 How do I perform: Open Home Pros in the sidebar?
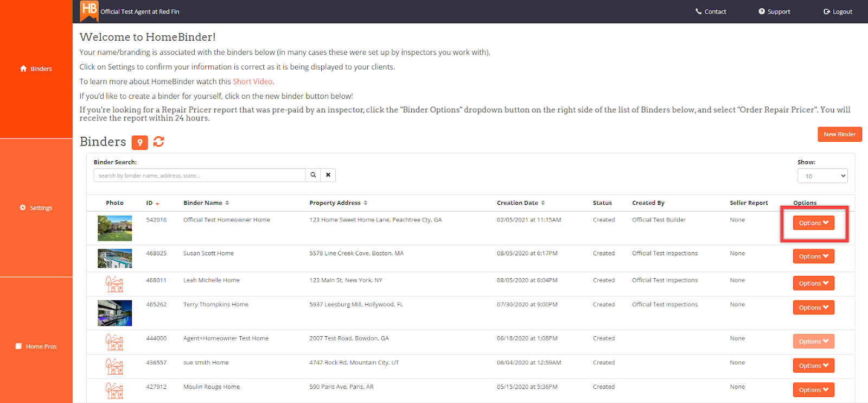tap(36, 347)
